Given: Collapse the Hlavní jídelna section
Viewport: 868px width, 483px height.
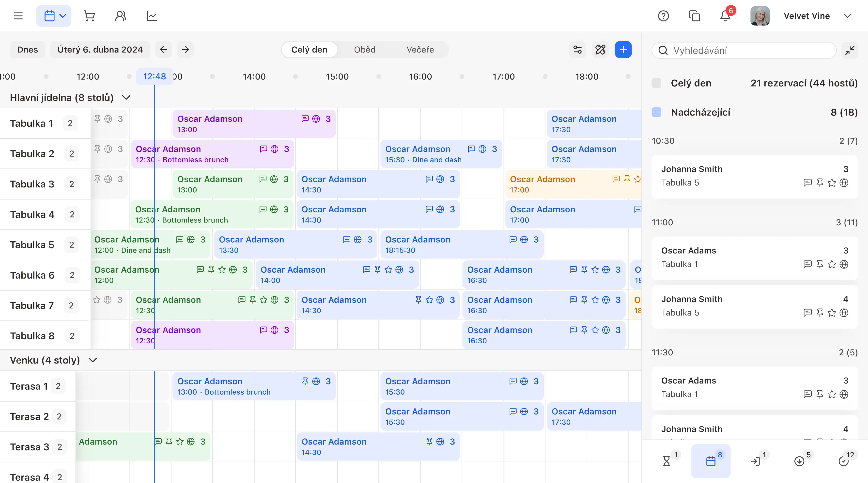Looking at the screenshot, I should [126, 98].
